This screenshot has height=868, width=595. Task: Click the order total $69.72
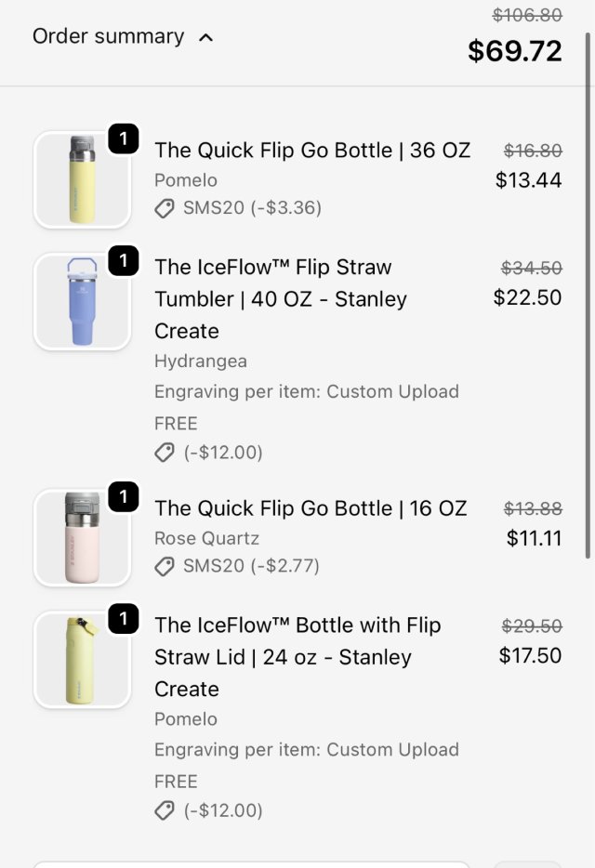[x=514, y=51]
